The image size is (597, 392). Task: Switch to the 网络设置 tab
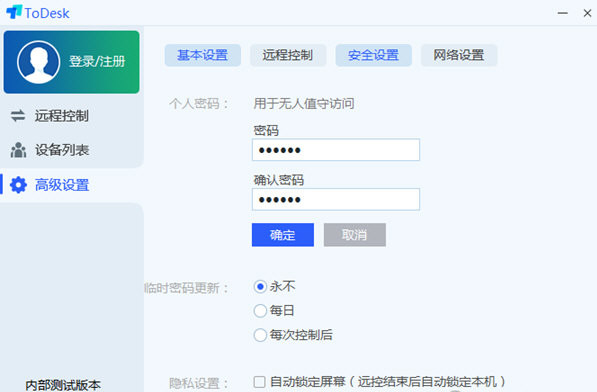[459, 55]
